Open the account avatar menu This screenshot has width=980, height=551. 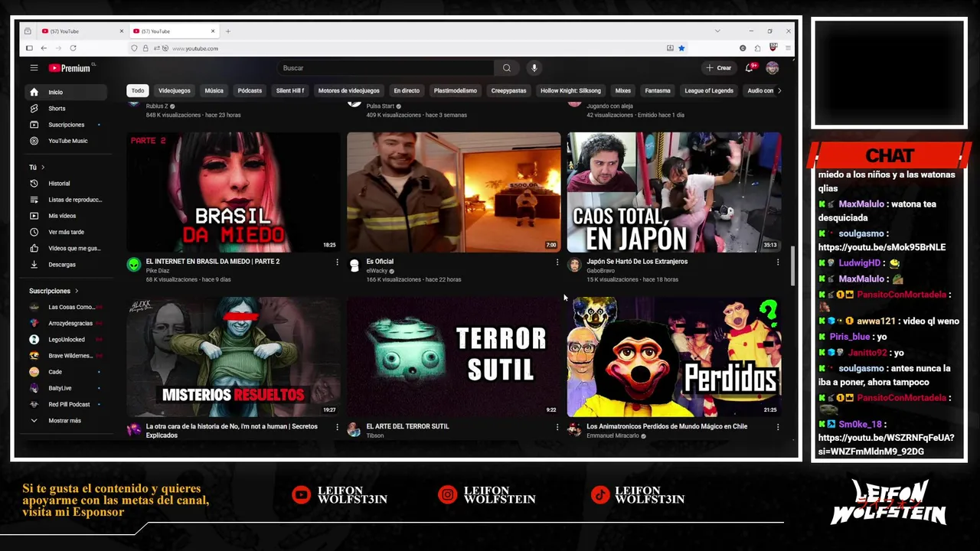(773, 68)
